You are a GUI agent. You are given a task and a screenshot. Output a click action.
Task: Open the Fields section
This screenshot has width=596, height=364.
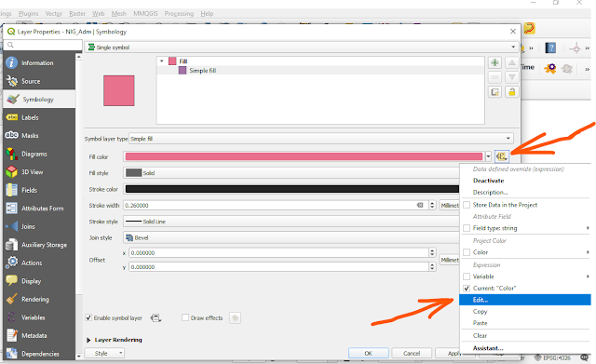pyautogui.click(x=39, y=190)
